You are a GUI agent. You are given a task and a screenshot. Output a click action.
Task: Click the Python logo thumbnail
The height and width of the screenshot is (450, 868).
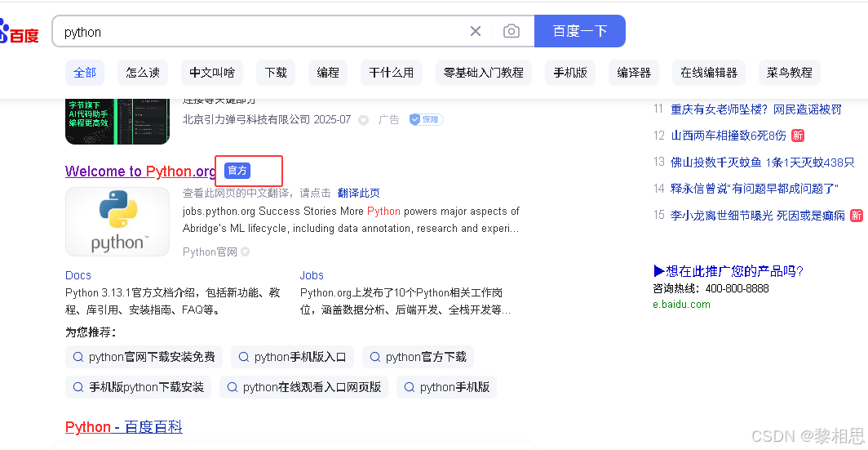(117, 221)
